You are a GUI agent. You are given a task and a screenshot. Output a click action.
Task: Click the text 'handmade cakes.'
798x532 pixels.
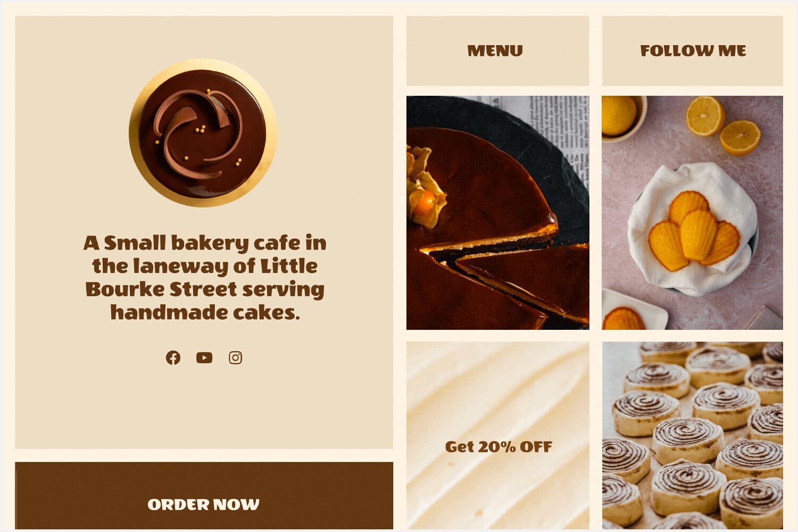205,312
